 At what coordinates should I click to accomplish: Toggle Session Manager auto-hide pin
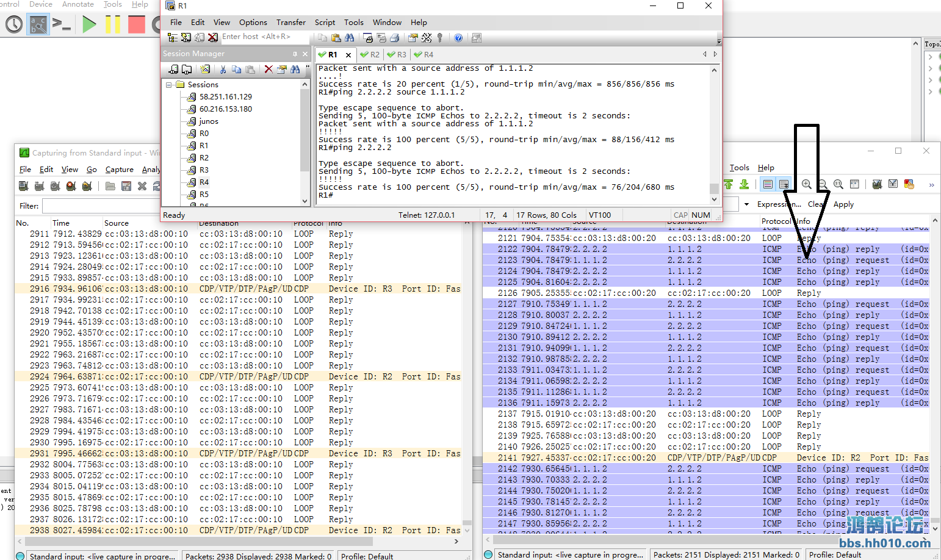(295, 54)
